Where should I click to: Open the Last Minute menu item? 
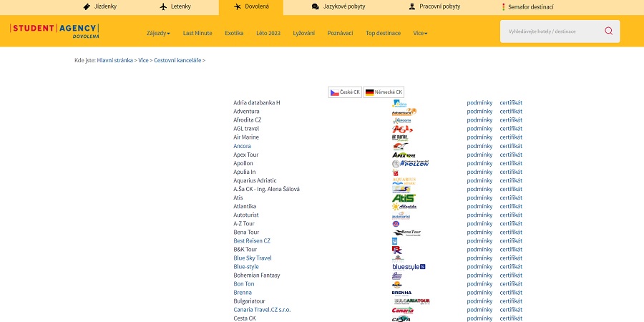197,33
